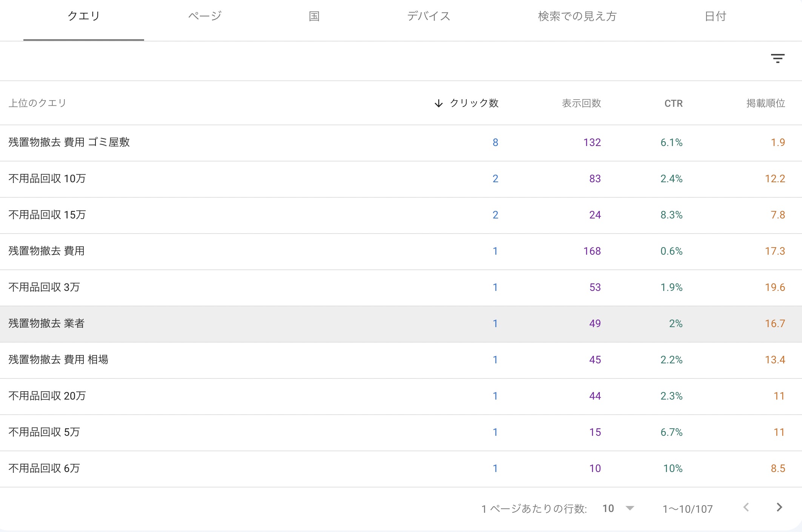The height and width of the screenshot is (532, 802).
Task: Switch to the ページ tab
Action: [205, 16]
